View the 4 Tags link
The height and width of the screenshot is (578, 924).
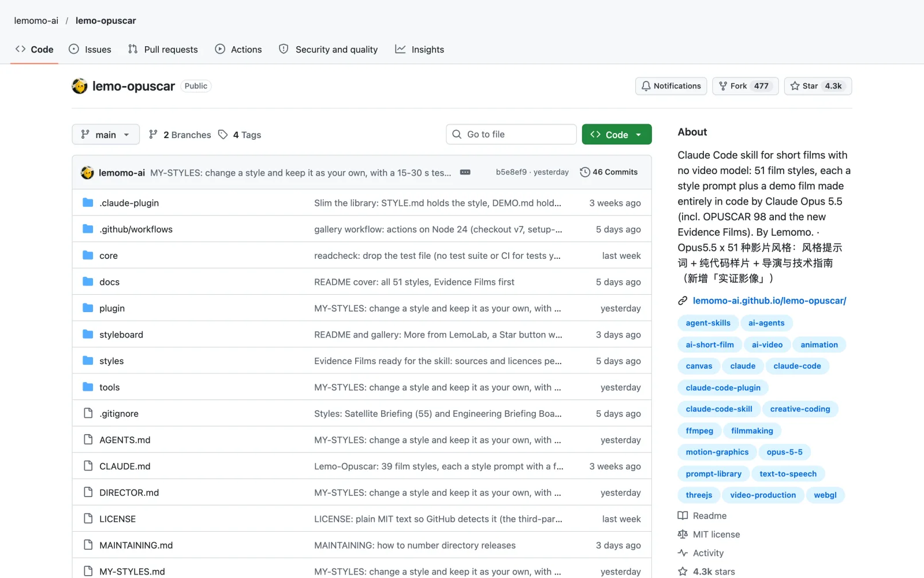[240, 135]
